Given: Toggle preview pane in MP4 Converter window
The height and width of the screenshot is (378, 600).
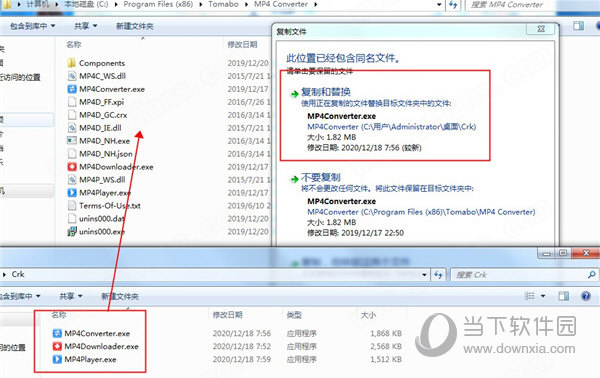Looking at the screenshot, I should [x=579, y=26].
